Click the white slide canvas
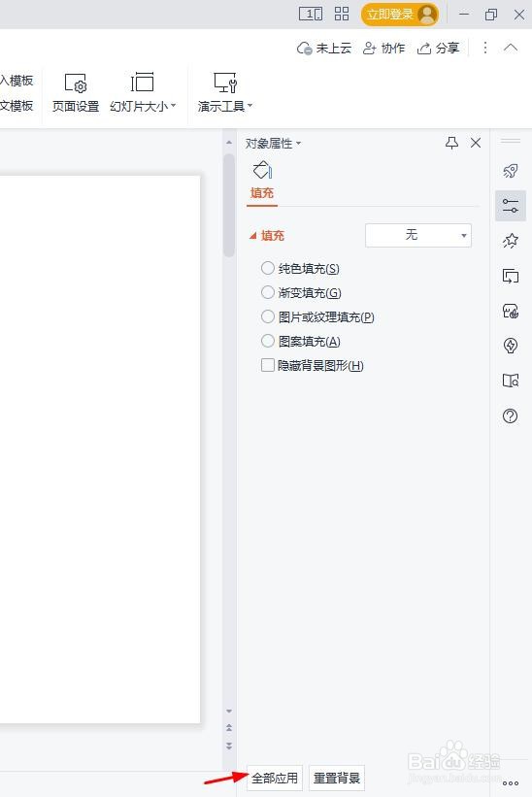The height and width of the screenshot is (797, 532). [100, 449]
